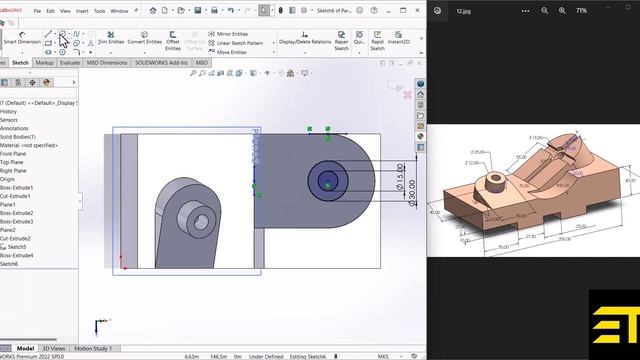Select the Smart Dimension tool
This screenshot has height=360, width=640.
[x=22, y=38]
